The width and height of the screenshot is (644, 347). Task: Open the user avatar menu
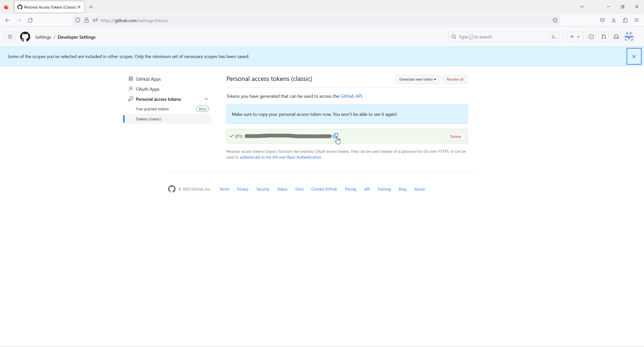[x=629, y=37]
